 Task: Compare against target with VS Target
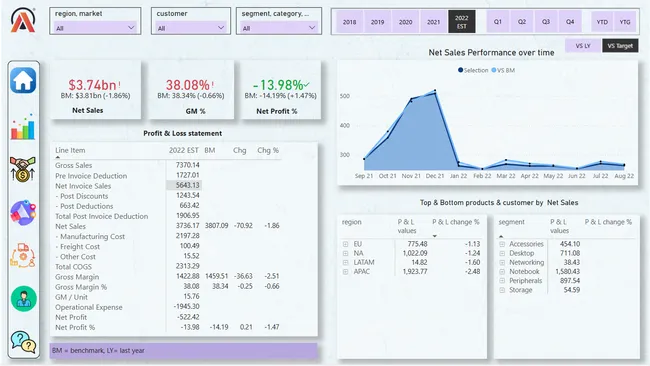point(620,46)
